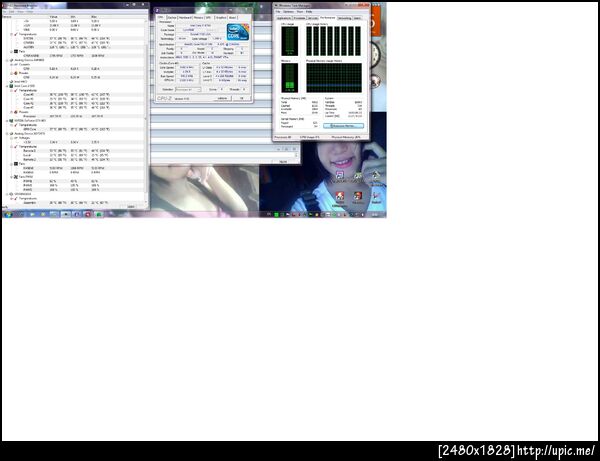Screen dimensions: 600x461
Task: Click the Resource Monitor button
Action: coord(343,126)
